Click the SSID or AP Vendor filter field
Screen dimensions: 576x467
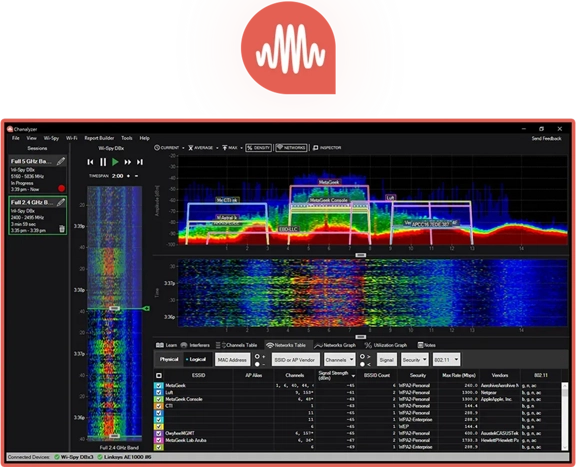tap(296, 360)
